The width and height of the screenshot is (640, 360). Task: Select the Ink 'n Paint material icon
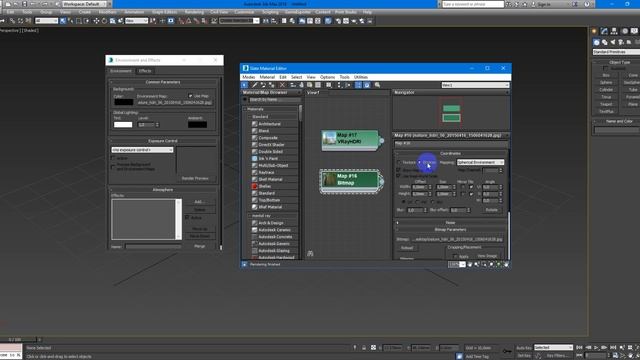254,158
